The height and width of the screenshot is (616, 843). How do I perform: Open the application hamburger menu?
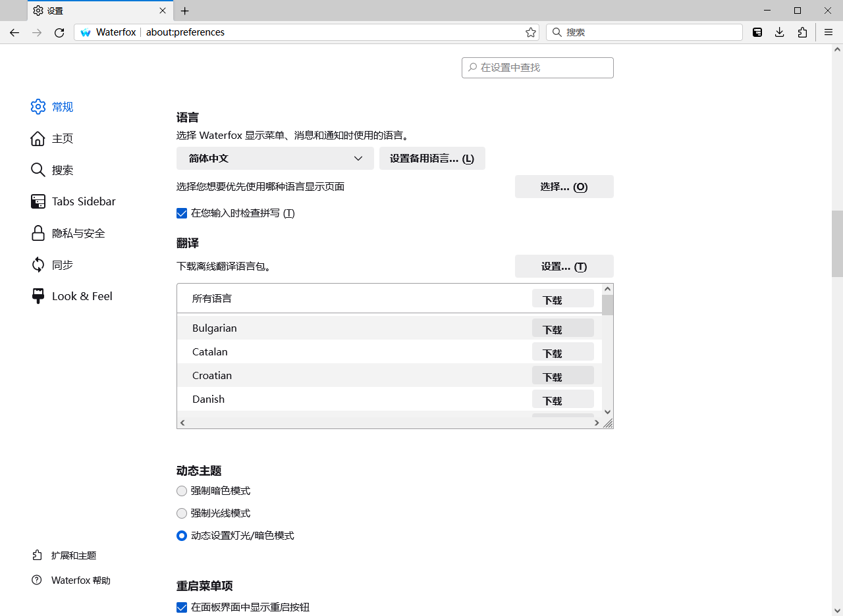coord(829,32)
